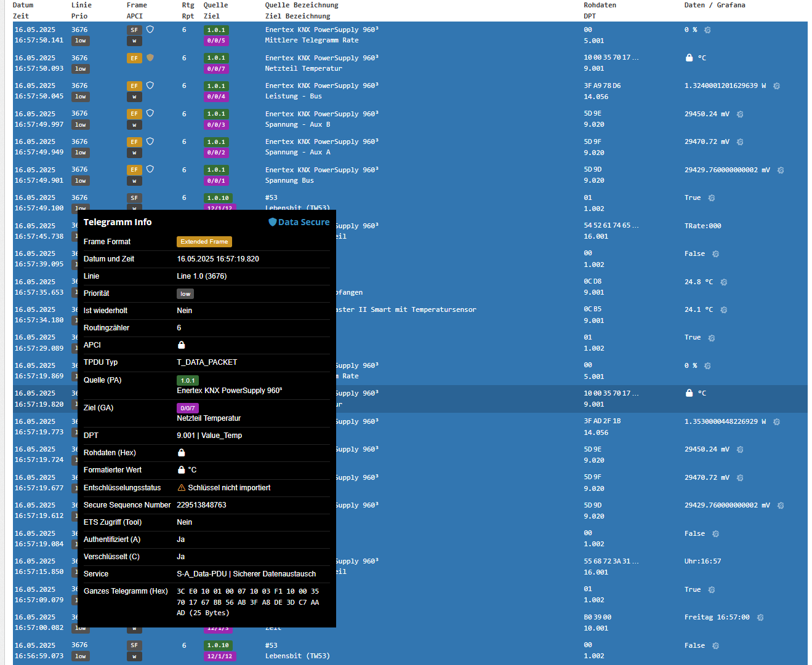Open the gear icon by 29470.72 mV at 16:57:19.677
Screen dimensions: 812x665
click(740, 478)
